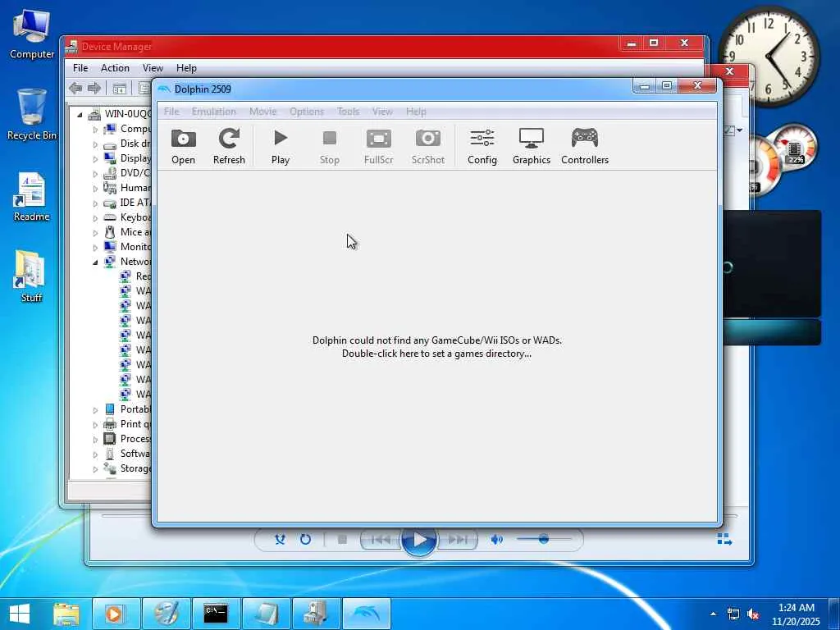
Task: Expand the Display adapters node
Action: 95,158
